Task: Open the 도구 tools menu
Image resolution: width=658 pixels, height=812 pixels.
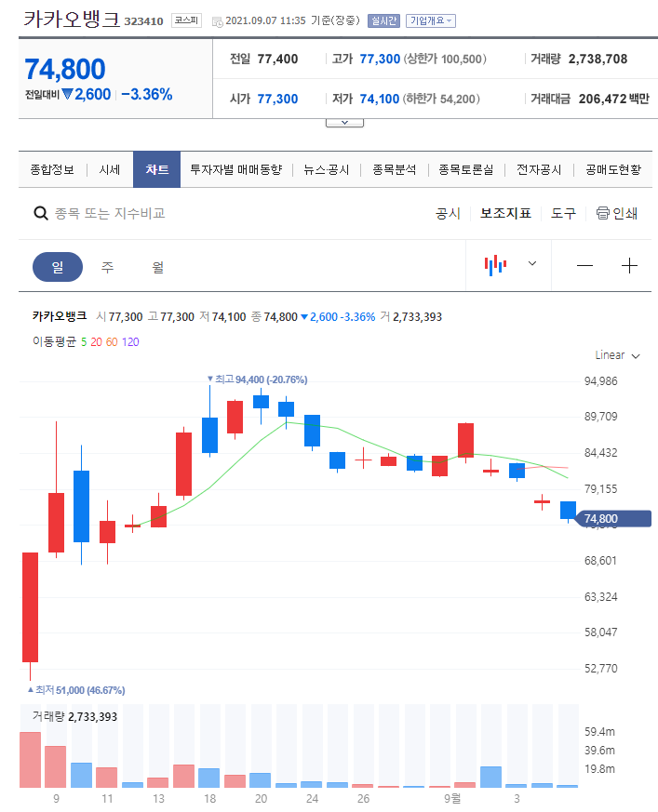Action: click(563, 213)
